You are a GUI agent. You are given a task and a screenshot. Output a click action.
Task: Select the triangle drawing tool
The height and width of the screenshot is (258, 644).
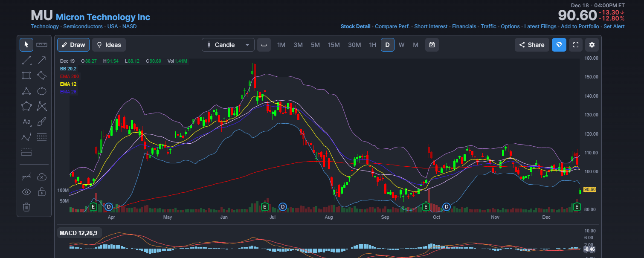click(x=26, y=91)
